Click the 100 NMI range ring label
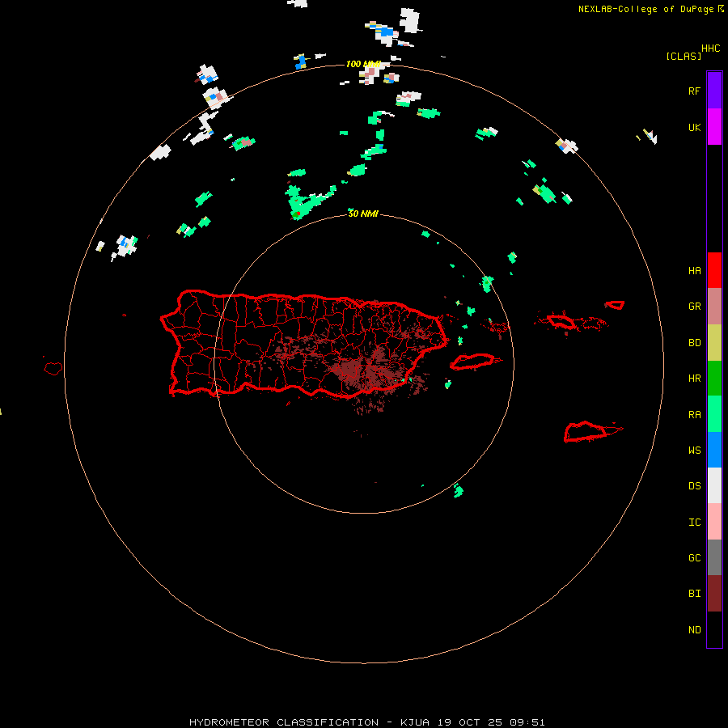 pyautogui.click(x=363, y=64)
